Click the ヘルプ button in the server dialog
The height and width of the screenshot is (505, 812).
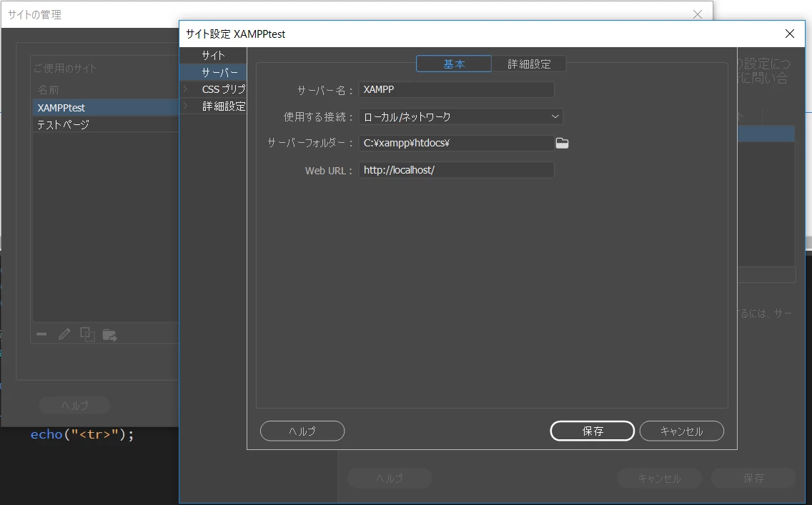302,431
